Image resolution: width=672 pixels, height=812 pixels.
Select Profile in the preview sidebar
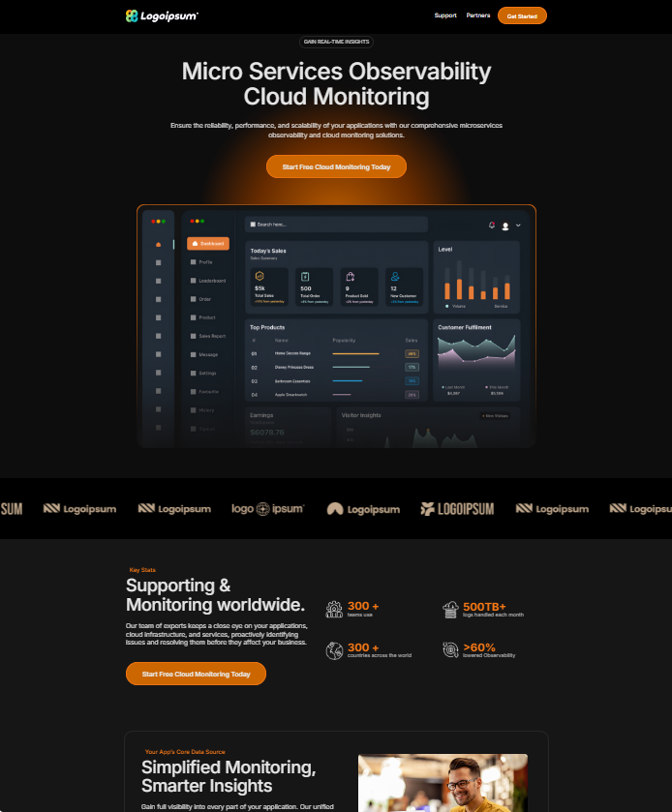point(201,262)
